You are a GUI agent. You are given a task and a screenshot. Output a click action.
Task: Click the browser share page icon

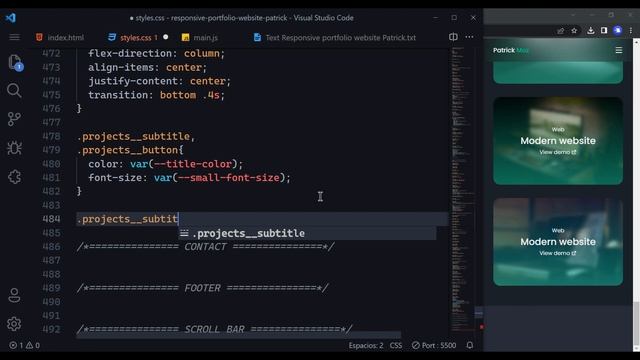pos(560,31)
